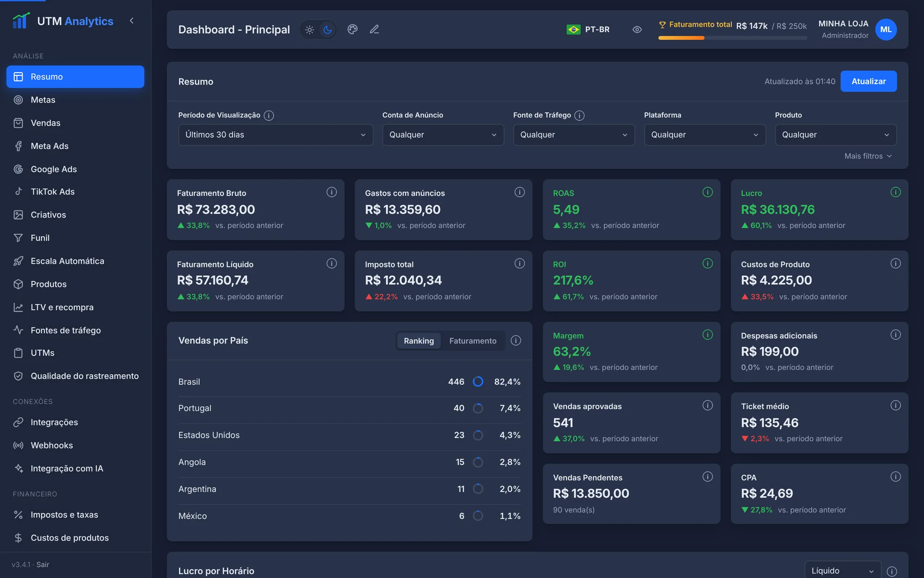The width and height of the screenshot is (924, 578).
Task: Switch to light mode sun icon
Action: (x=310, y=30)
